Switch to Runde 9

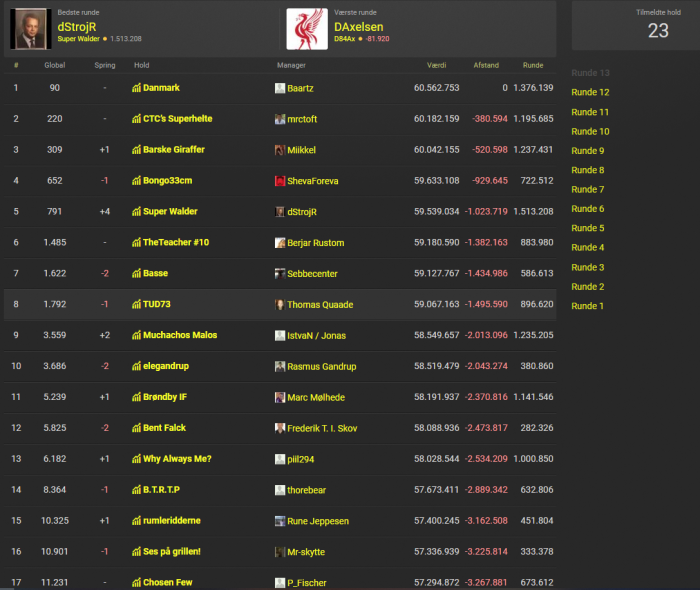(x=588, y=151)
